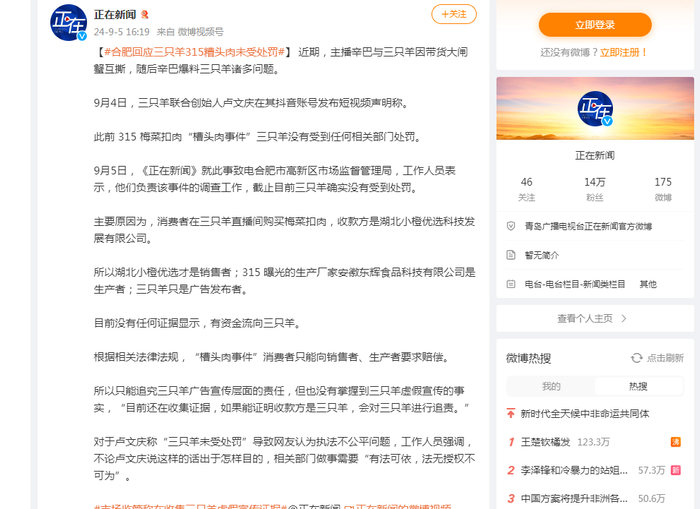
Task: Click the blue verified badge on post avatar
Action: [x=82, y=36]
